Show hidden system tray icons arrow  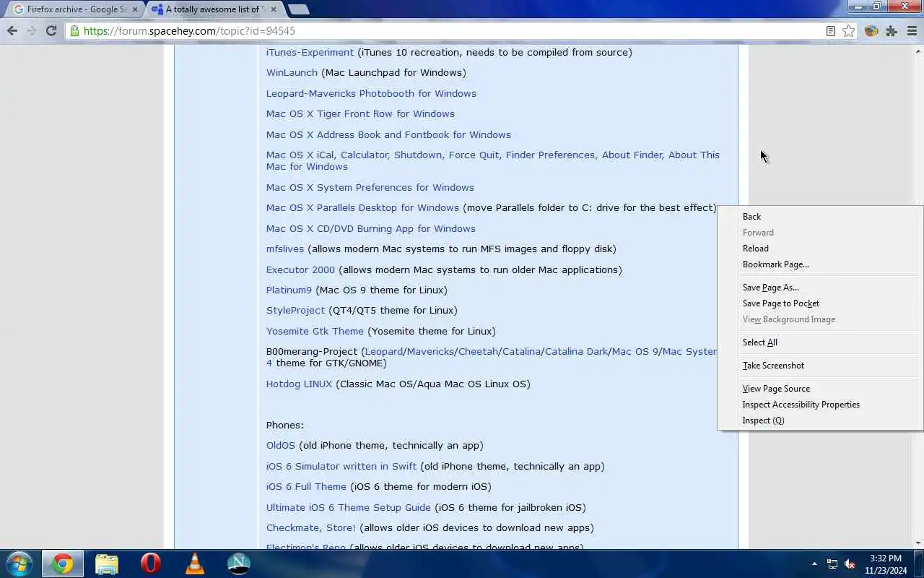(x=814, y=564)
